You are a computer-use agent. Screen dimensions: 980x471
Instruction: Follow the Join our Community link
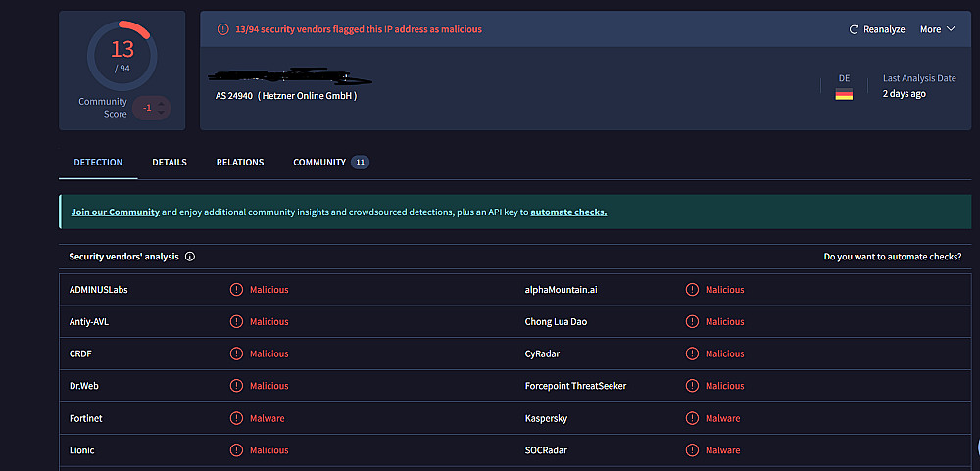pyautogui.click(x=115, y=212)
